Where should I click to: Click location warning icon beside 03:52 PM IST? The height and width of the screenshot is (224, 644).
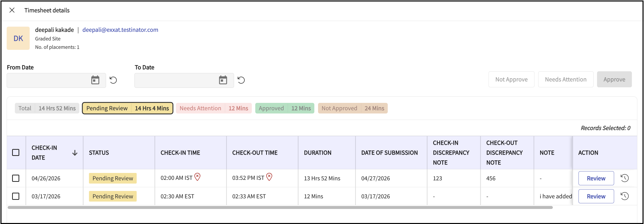pos(269,177)
